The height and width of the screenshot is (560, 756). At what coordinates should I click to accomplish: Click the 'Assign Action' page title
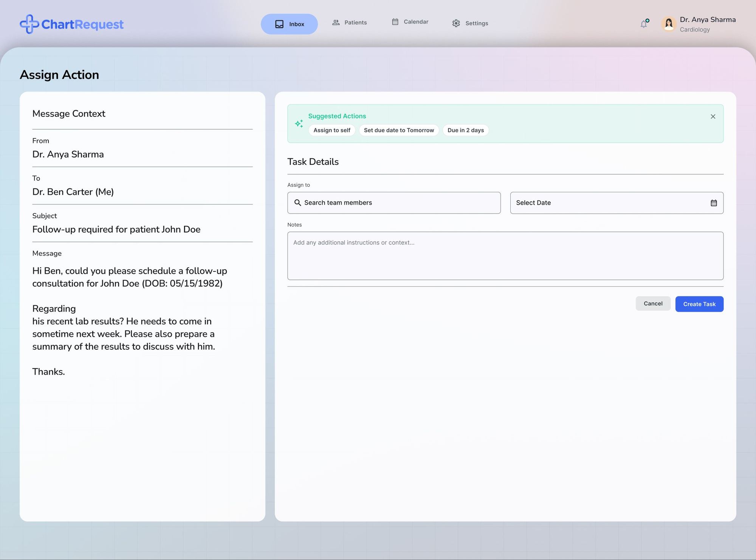click(59, 75)
